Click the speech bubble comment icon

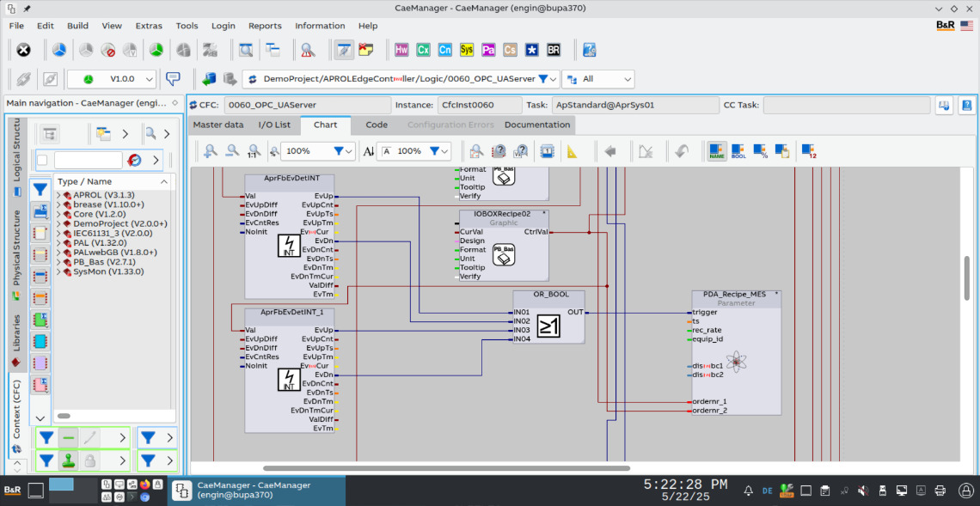click(173, 79)
